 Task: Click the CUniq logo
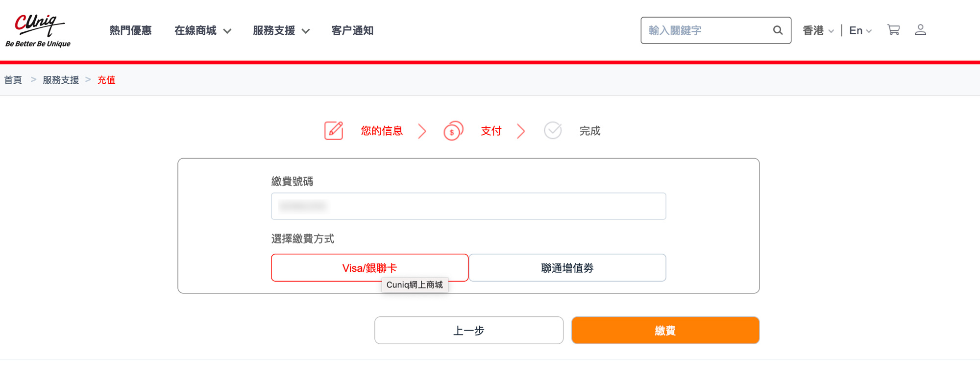38,30
